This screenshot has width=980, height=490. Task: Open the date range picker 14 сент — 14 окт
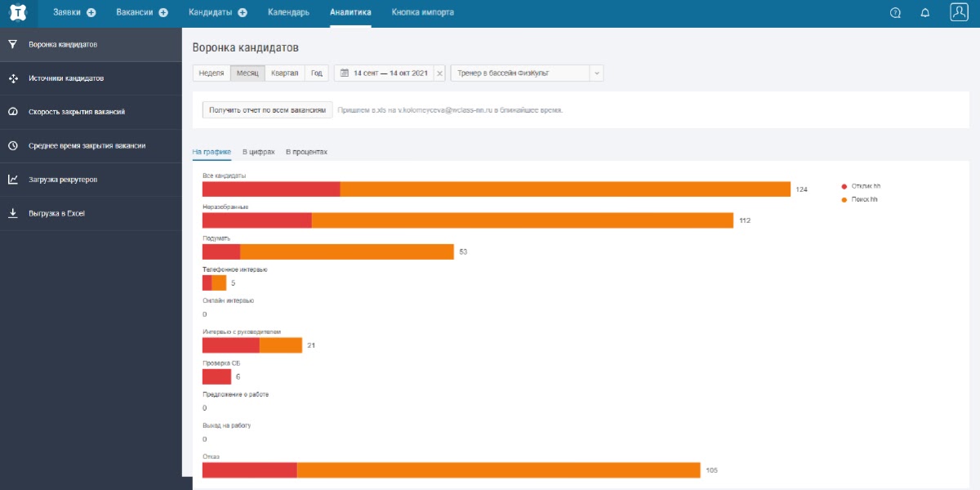tap(384, 73)
